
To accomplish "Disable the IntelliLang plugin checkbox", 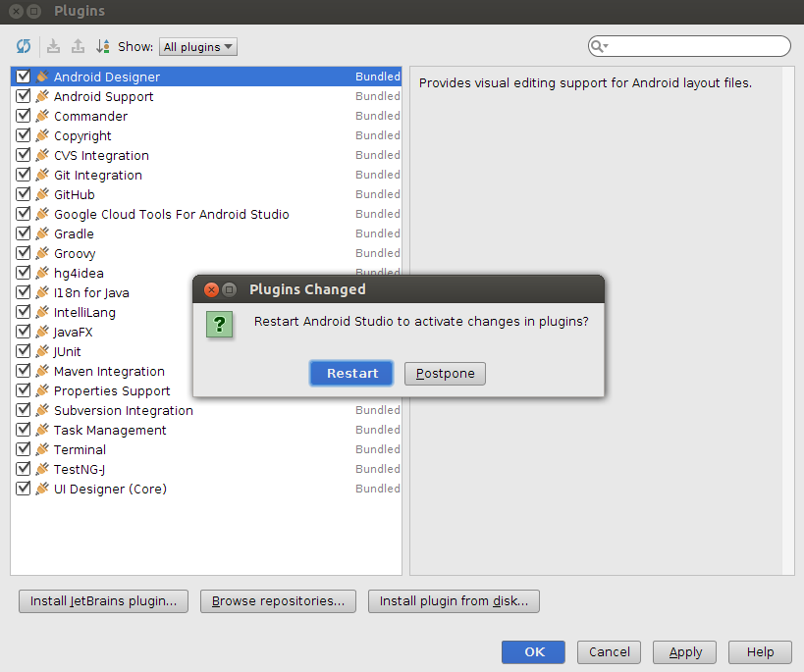I will (x=24, y=312).
